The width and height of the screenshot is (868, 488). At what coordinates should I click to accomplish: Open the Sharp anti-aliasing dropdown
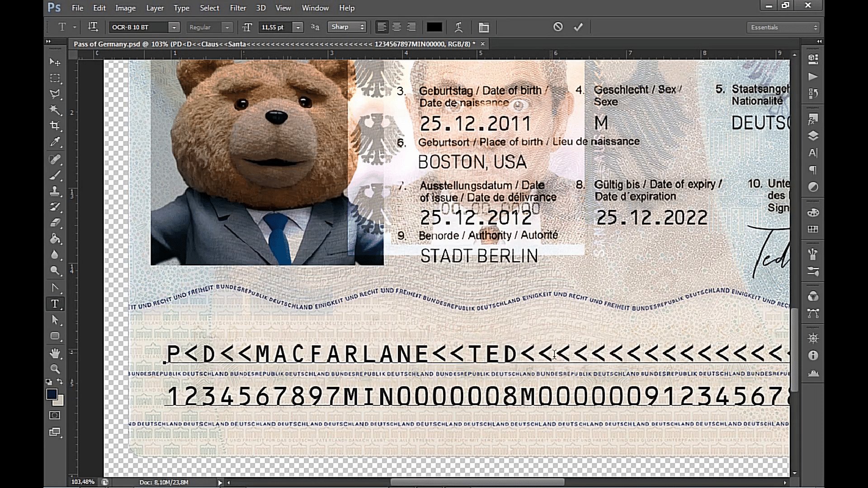click(x=347, y=27)
